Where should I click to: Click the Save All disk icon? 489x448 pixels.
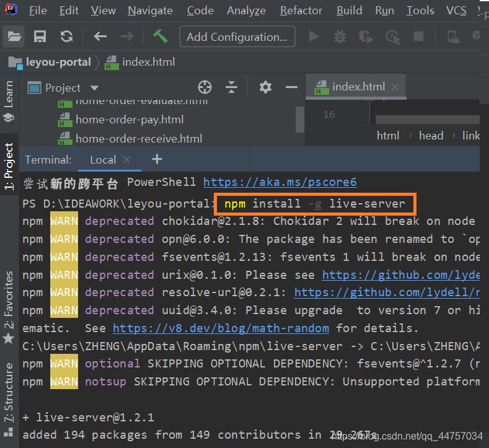point(40,37)
